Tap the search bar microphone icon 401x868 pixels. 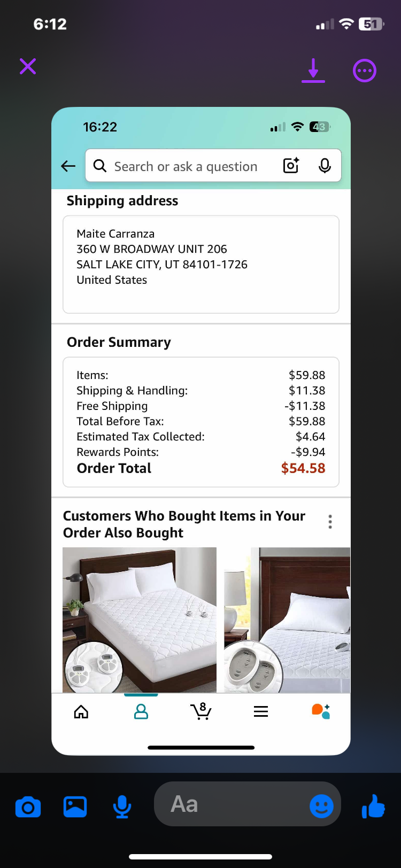pos(325,166)
